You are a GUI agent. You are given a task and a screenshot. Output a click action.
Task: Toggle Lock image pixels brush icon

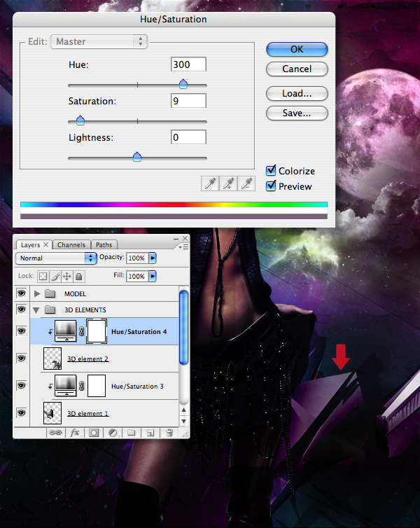55,277
